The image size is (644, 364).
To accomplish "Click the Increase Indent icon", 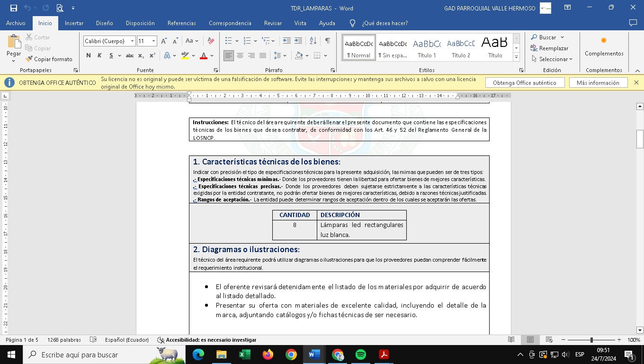I will tap(298, 41).
